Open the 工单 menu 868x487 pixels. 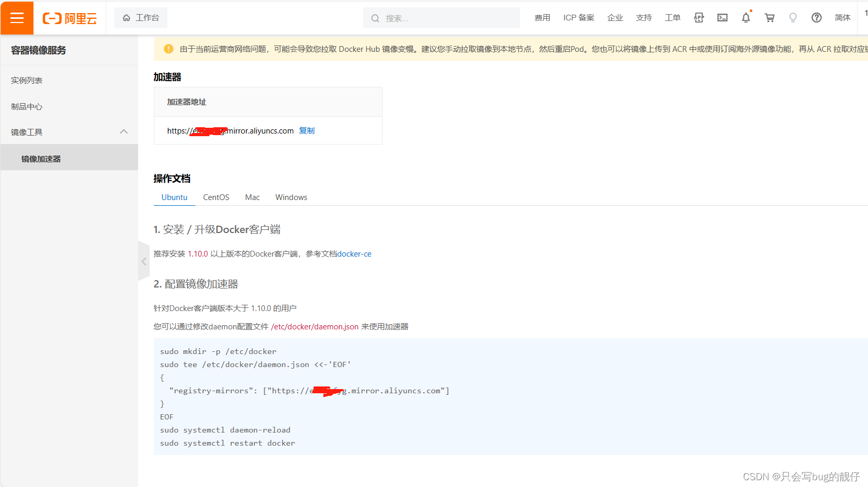[673, 18]
